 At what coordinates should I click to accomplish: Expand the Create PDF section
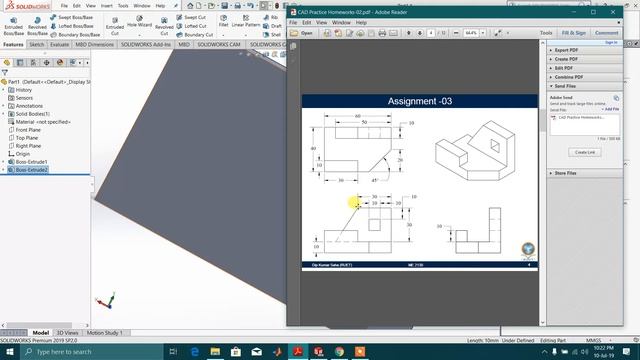(584, 59)
